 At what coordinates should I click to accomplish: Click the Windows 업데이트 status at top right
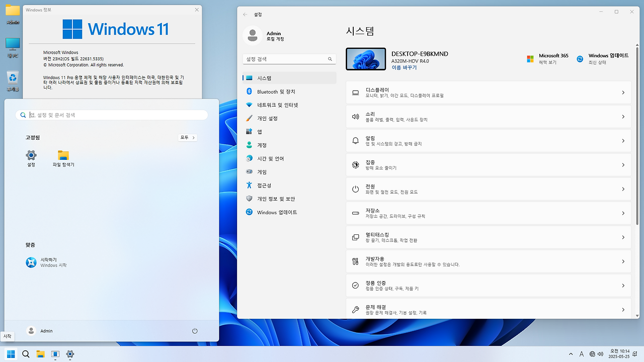pos(602,59)
